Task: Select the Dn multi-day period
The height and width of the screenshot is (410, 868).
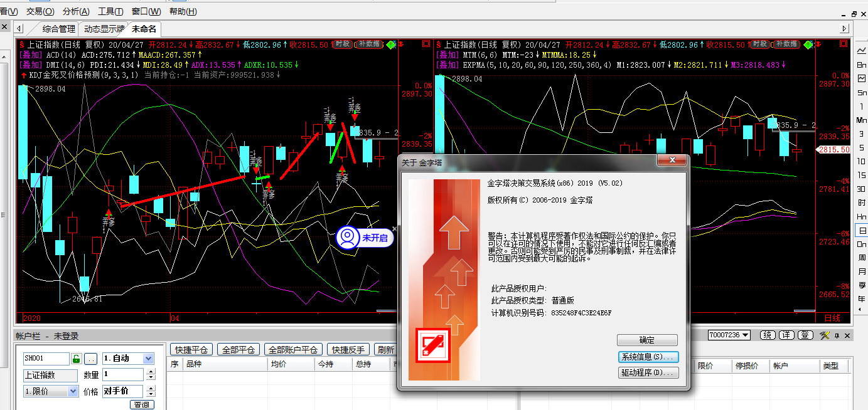Action: (x=862, y=244)
